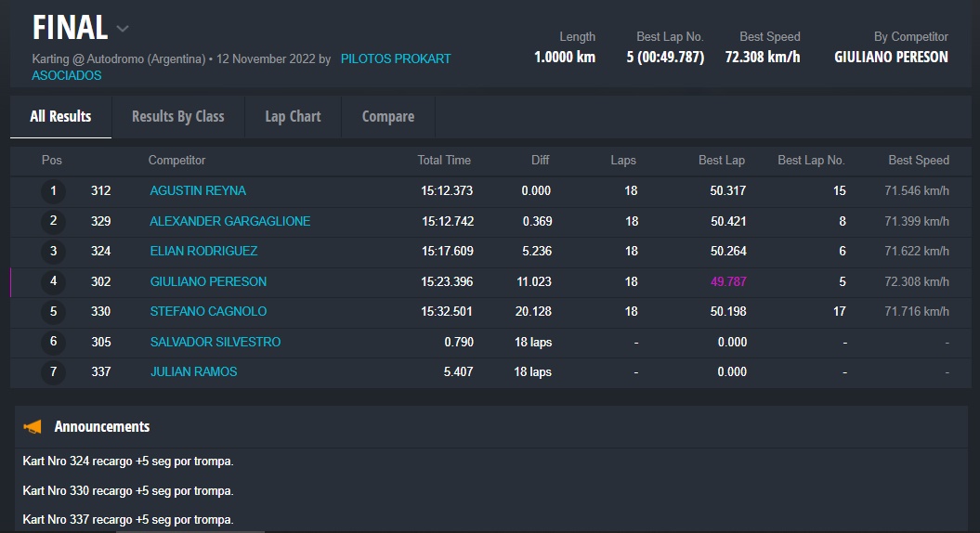Viewport: 980px width, 533px height.
Task: Open PILOTOS PROKART ASOCIADOS organizer link
Action: pos(395,58)
